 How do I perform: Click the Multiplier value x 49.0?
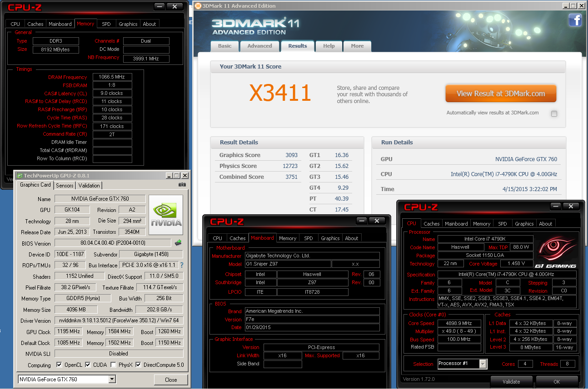pyautogui.click(x=459, y=331)
